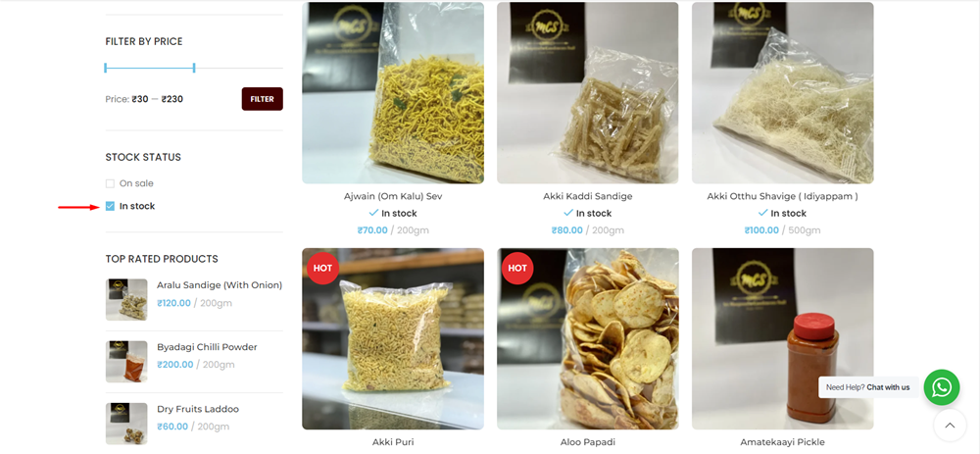Click the Dry Fruits Laddoo thumbnail
980x454 pixels.
126,424
